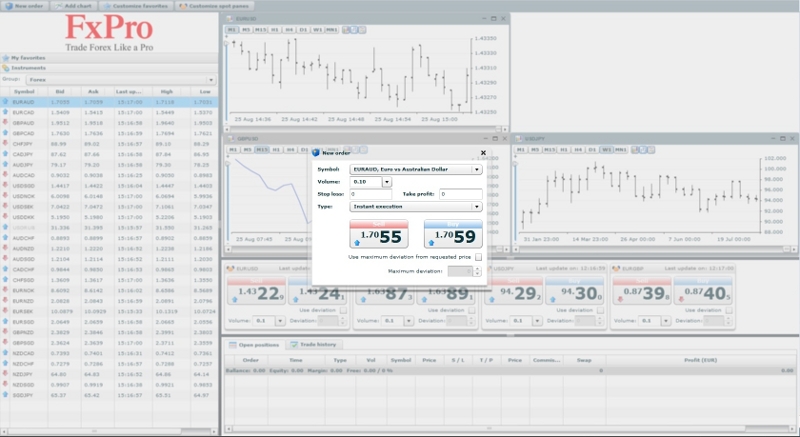
Task: Switch to the Open positions tab
Action: pyautogui.click(x=254, y=345)
